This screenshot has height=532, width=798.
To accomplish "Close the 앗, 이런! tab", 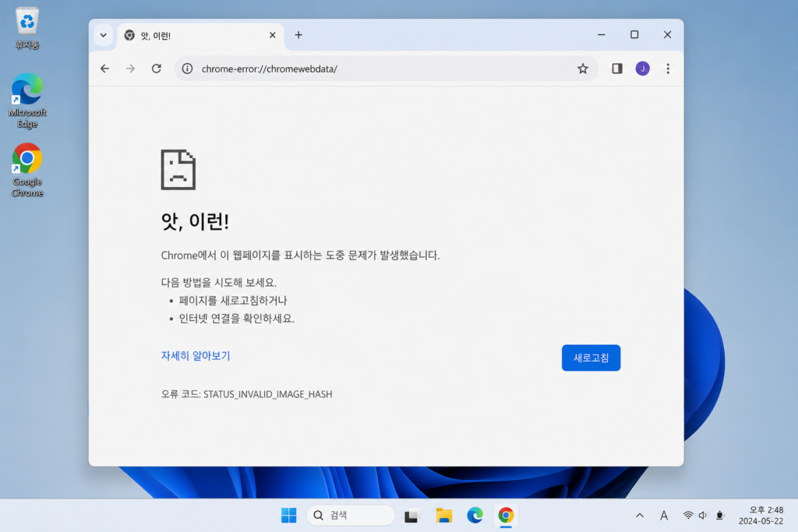I will [272, 35].
